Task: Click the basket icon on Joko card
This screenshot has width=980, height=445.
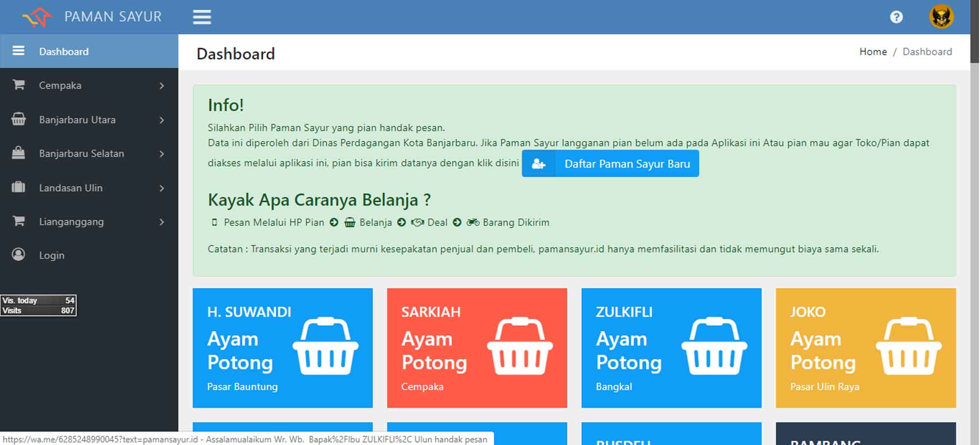Action: tap(908, 346)
